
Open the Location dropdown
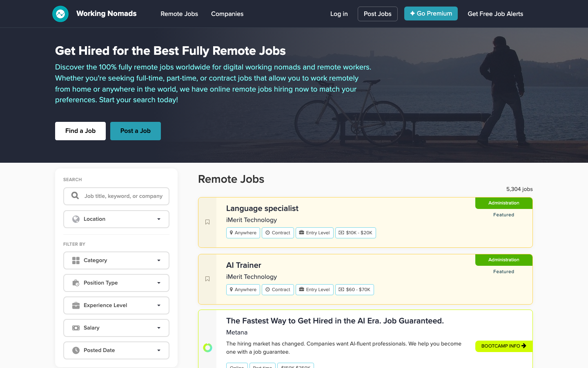(x=116, y=219)
